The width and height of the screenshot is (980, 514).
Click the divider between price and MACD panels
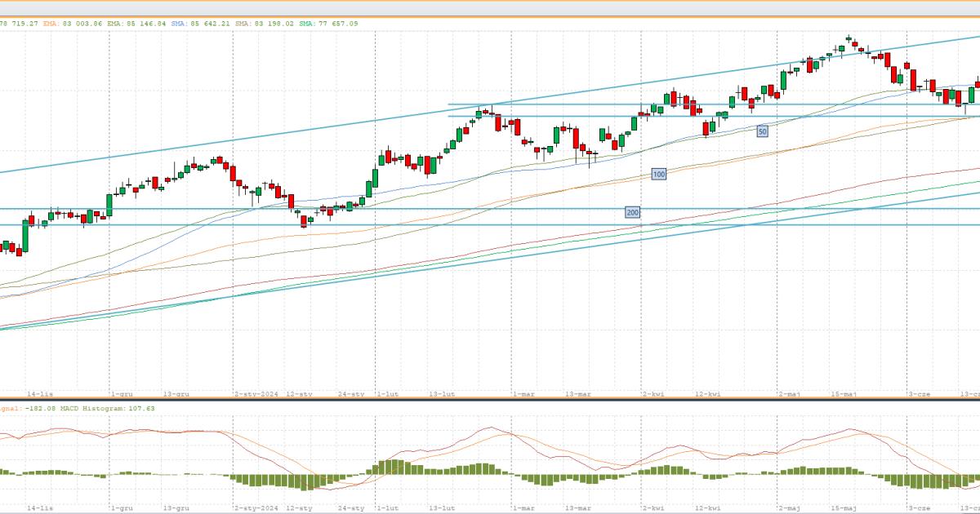click(x=490, y=399)
